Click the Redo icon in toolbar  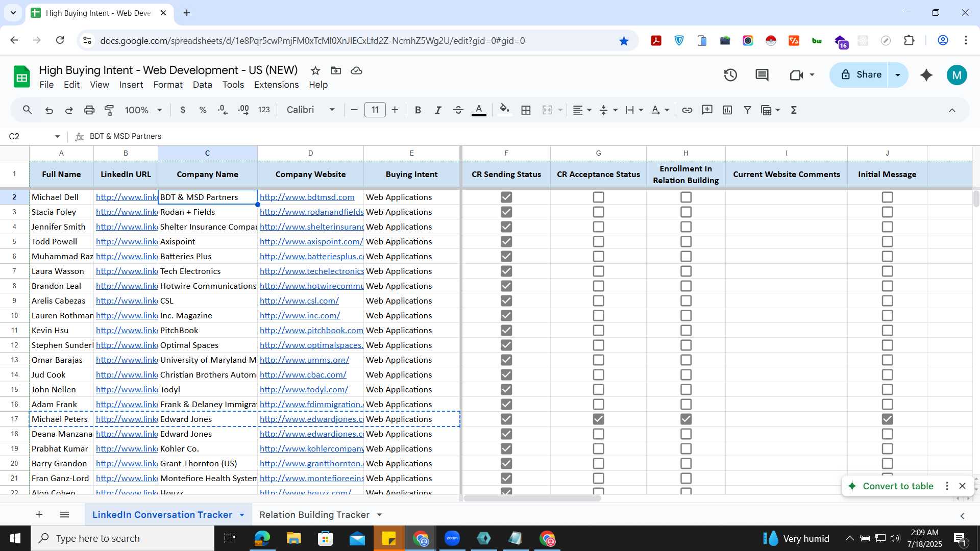69,110
